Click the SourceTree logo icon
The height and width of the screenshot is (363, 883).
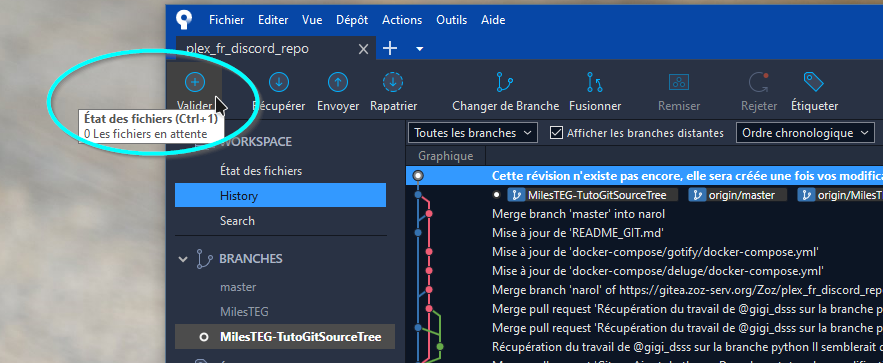(x=184, y=19)
